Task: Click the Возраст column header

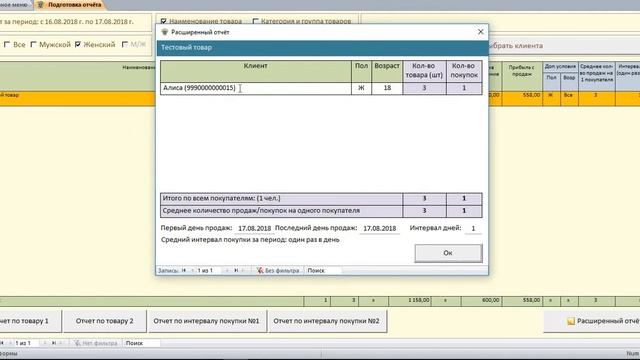Action: 387,71
